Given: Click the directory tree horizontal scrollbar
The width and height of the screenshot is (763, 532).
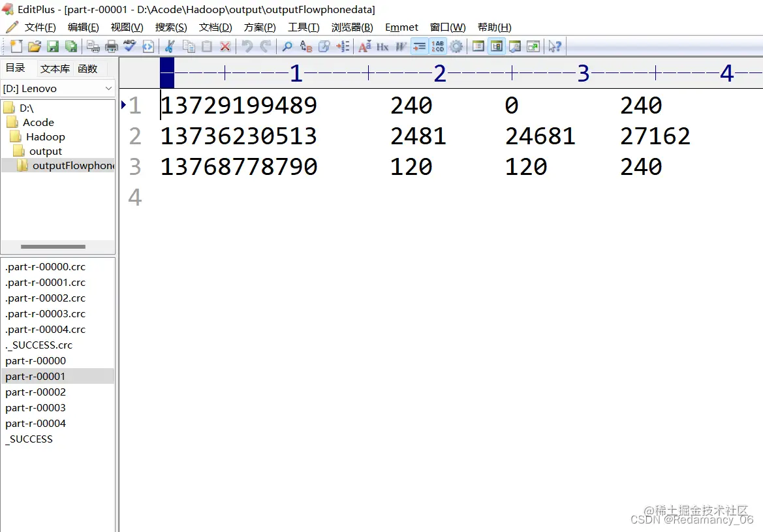Looking at the screenshot, I should point(53,247).
